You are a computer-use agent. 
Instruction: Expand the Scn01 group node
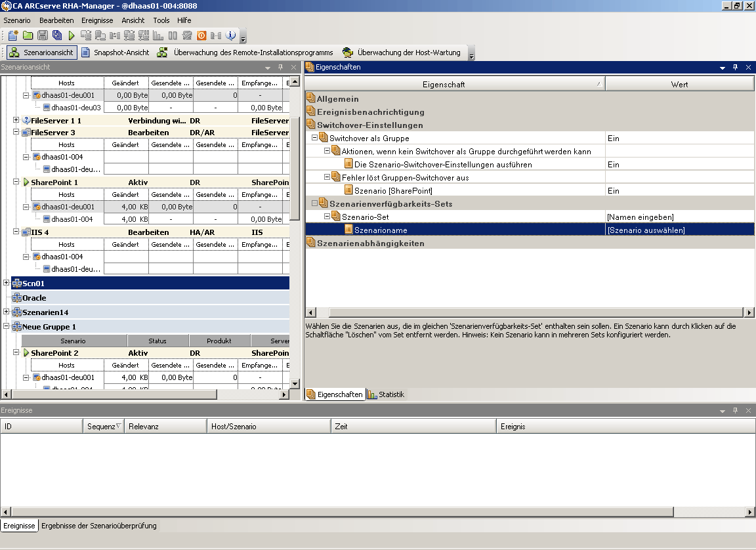point(7,283)
